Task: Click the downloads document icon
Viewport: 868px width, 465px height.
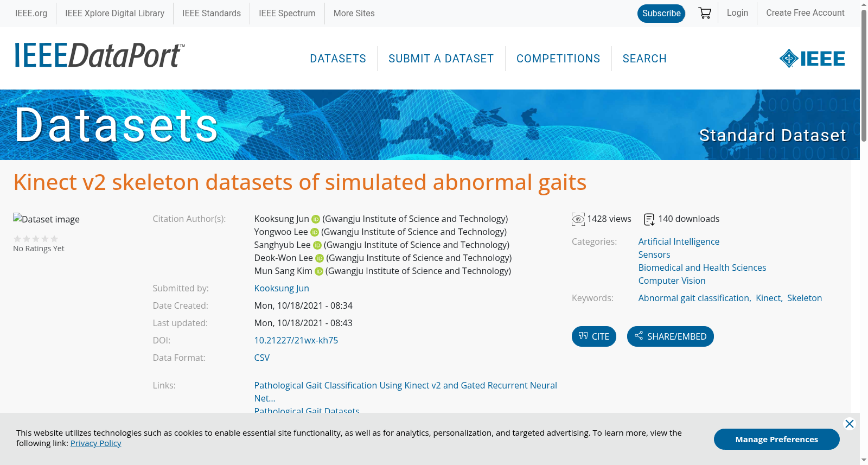Action: 649,219
